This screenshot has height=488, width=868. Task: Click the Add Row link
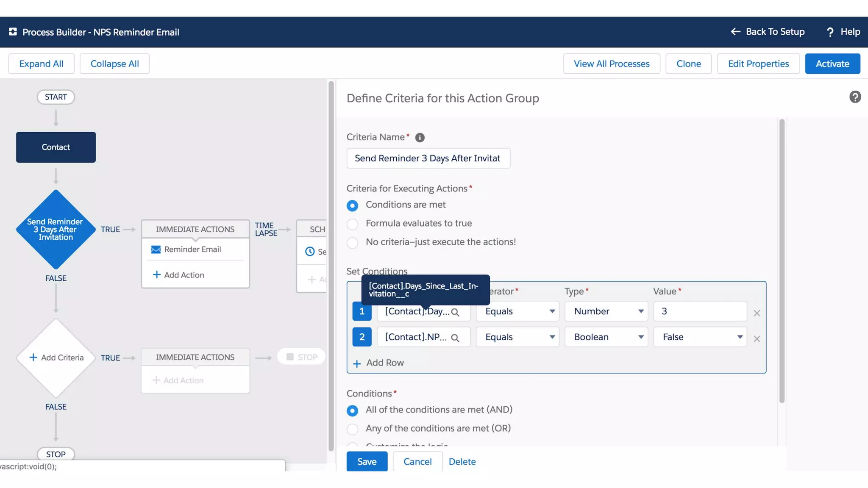385,363
